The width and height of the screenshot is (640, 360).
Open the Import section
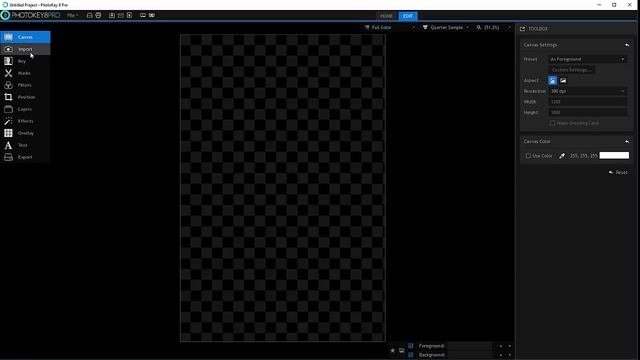click(x=25, y=49)
